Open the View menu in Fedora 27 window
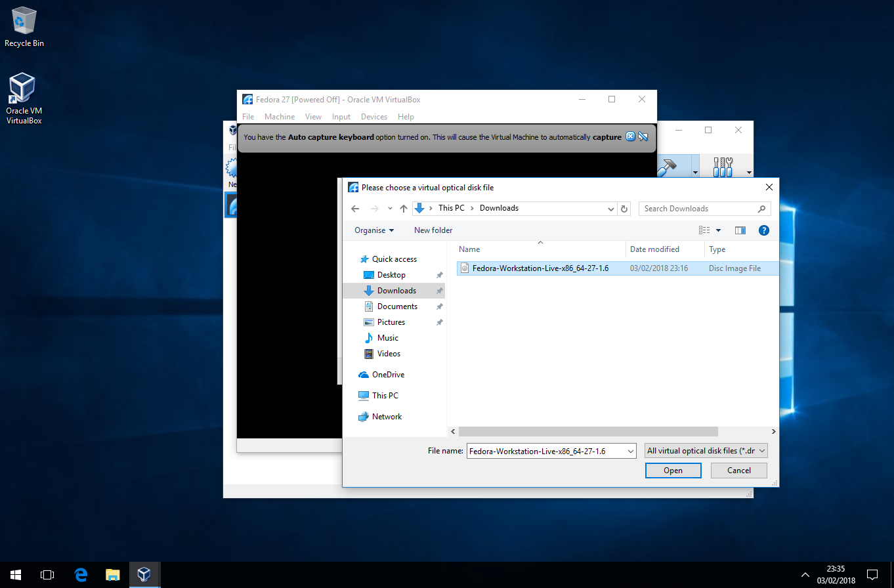894x588 pixels. coord(314,117)
